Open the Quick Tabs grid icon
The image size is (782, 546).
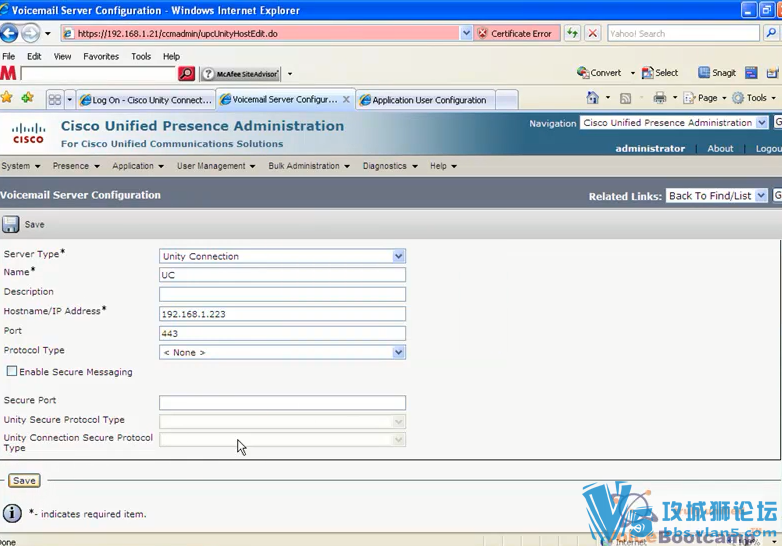[55, 100]
